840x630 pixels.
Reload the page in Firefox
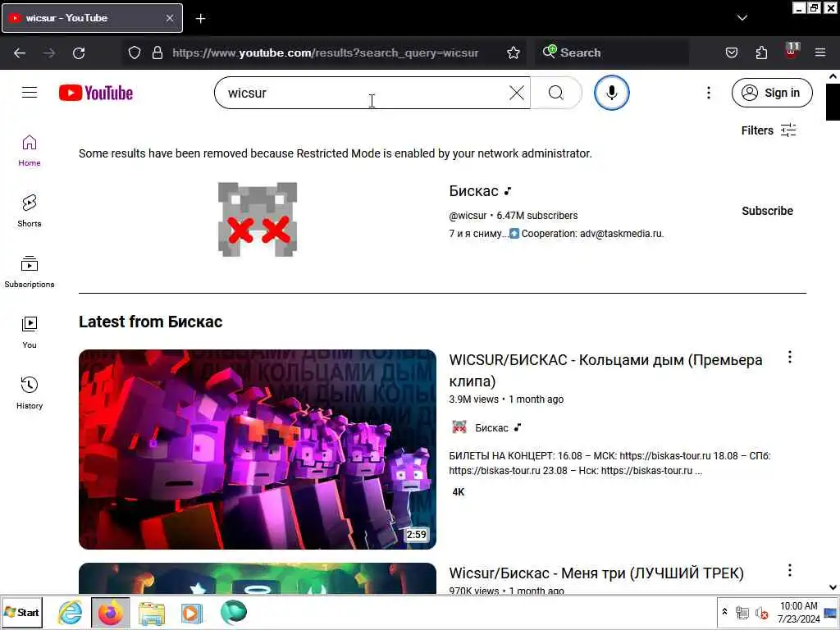pyautogui.click(x=79, y=52)
